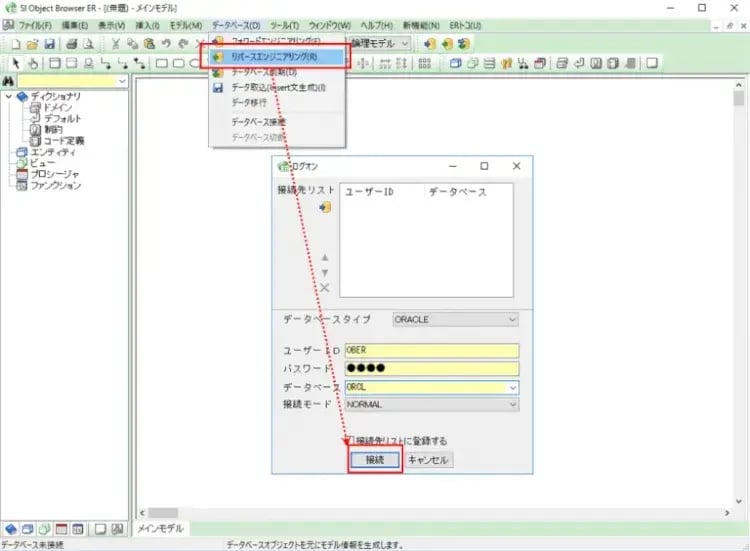Click the Open folder toolbar icon
The height and width of the screenshot is (551, 750).
point(32,44)
